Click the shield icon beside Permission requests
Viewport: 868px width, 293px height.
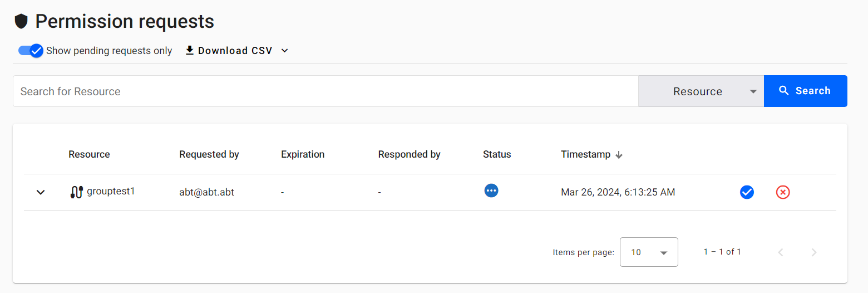pos(21,22)
